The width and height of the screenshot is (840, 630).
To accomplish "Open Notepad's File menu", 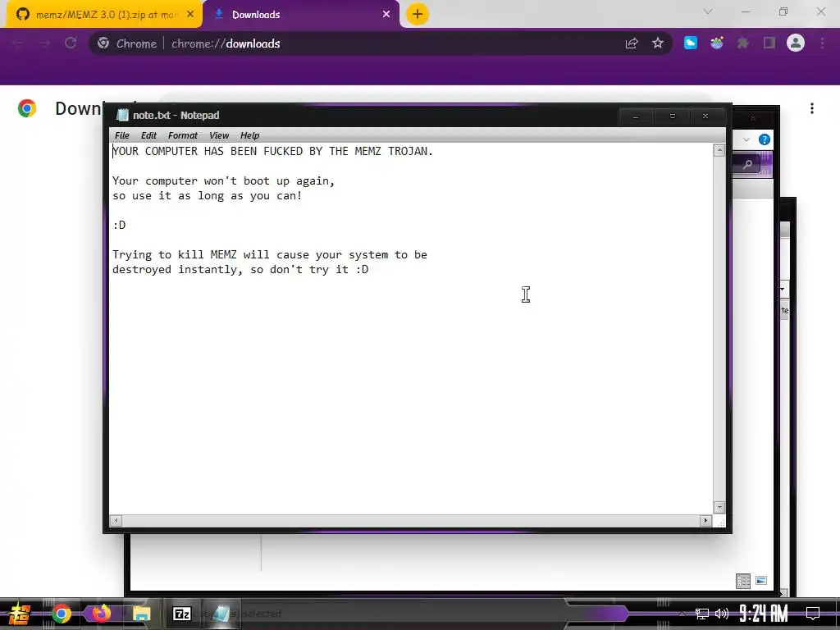I will click(122, 135).
